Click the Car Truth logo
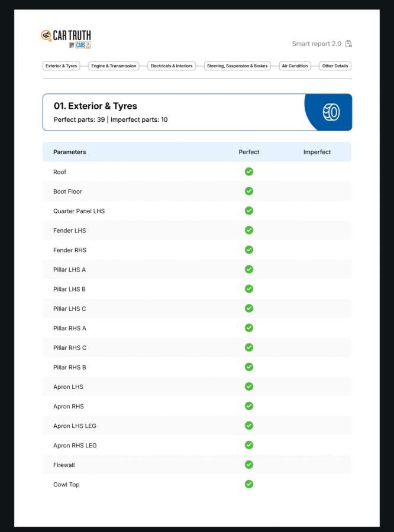The width and height of the screenshot is (394, 532). (x=66, y=40)
